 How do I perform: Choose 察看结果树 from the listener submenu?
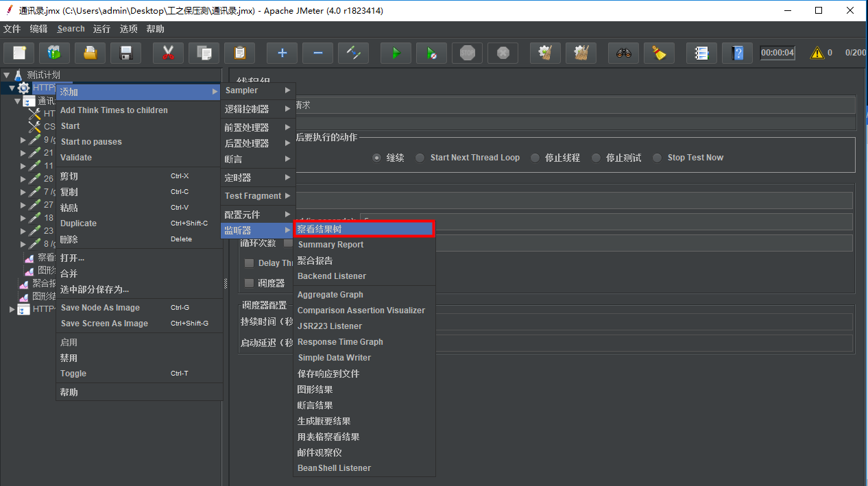tap(364, 229)
